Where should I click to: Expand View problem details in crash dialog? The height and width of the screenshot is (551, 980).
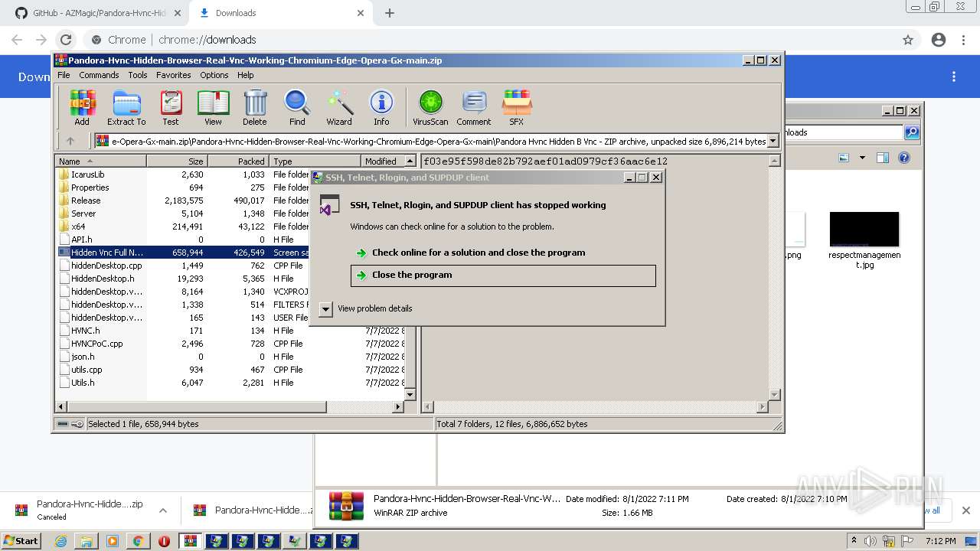point(325,308)
